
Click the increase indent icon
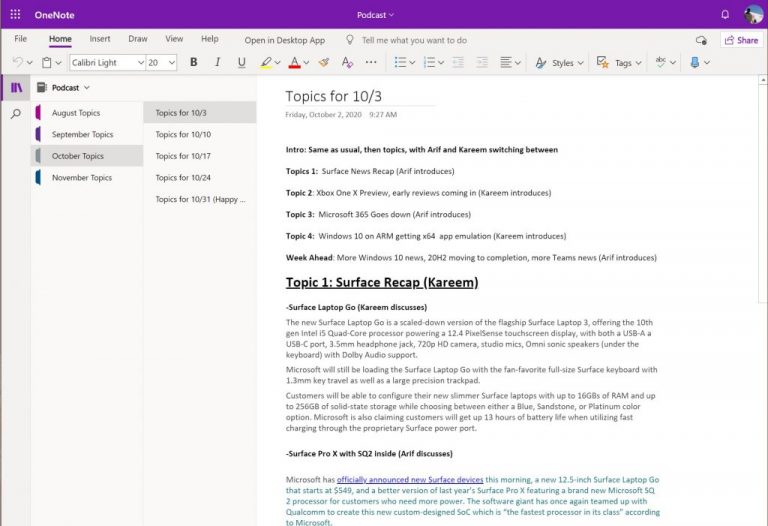pyautogui.click(x=482, y=62)
